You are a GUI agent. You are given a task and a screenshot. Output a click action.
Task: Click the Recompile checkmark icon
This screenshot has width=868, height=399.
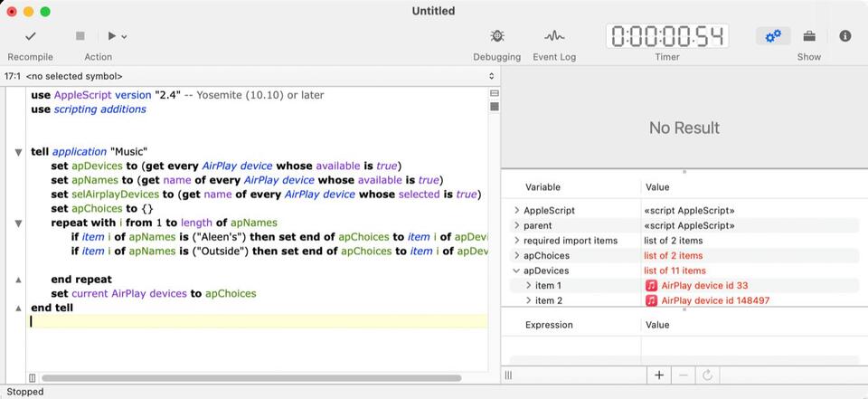(31, 36)
